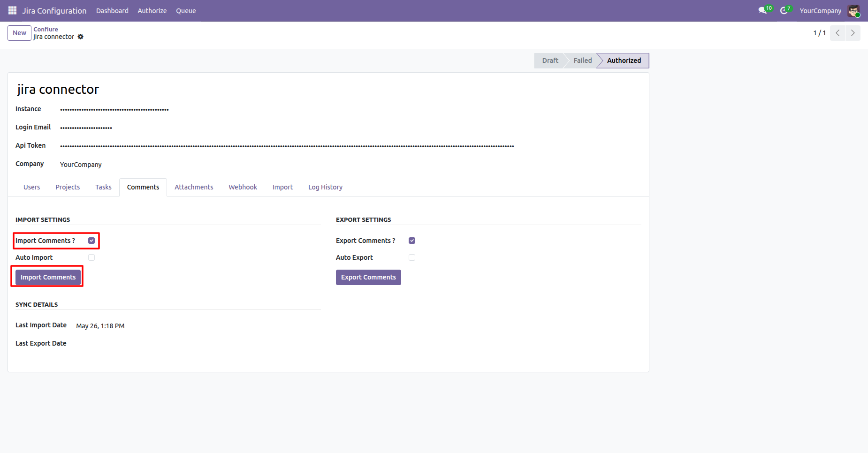868x453 pixels.
Task: Click the user avatar picture
Action: (853, 11)
